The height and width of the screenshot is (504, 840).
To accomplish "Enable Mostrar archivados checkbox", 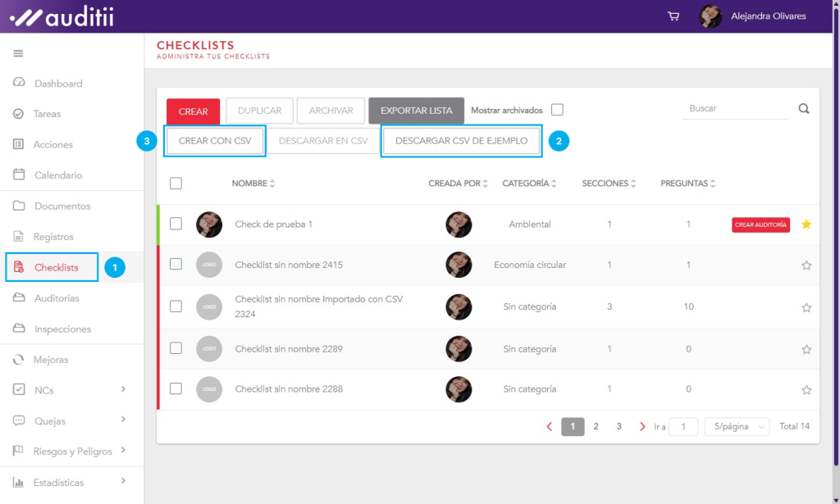I will coord(557,110).
